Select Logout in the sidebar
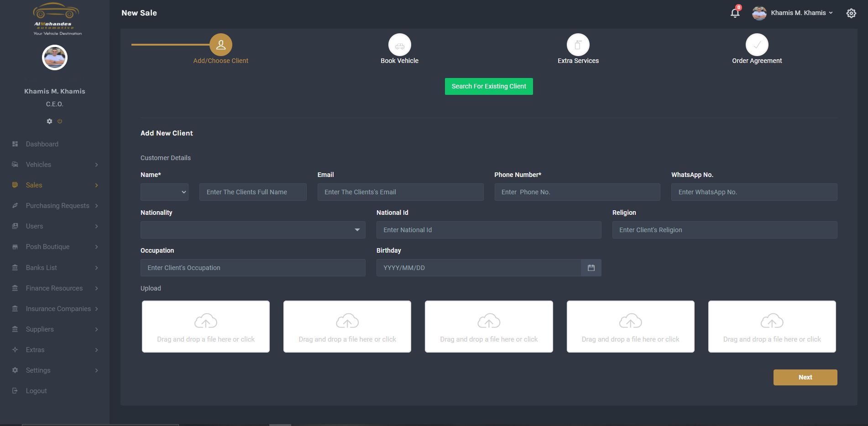This screenshot has width=868, height=426. (37, 391)
